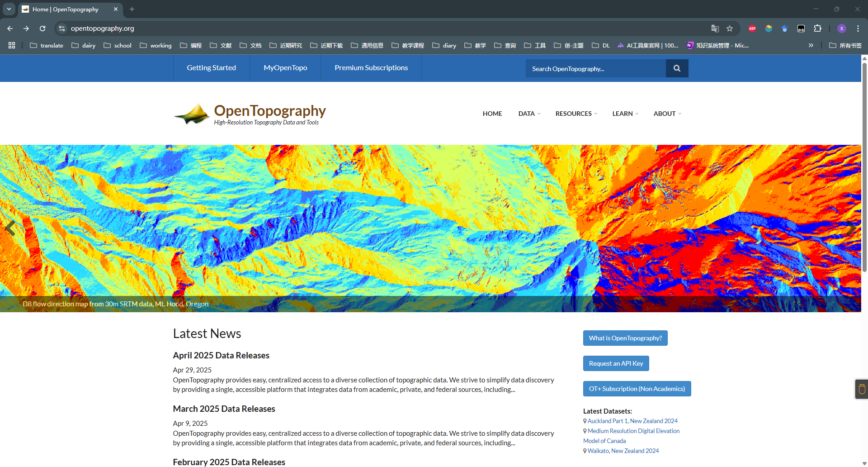The height and width of the screenshot is (467, 868).
Task: Open the AI工具集官网 bookmark
Action: pos(648,45)
